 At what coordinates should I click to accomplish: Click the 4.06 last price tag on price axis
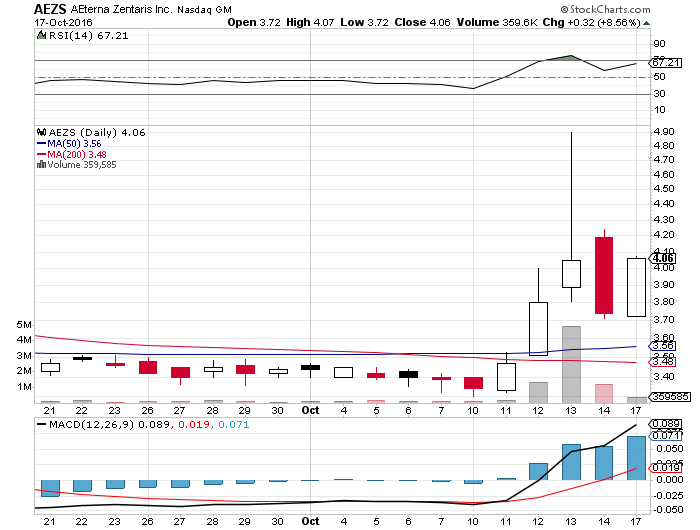(x=663, y=258)
